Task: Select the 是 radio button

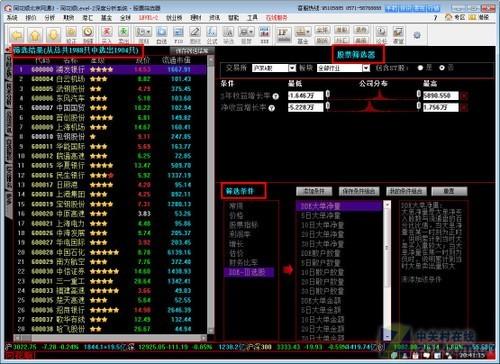Action: click(420, 68)
